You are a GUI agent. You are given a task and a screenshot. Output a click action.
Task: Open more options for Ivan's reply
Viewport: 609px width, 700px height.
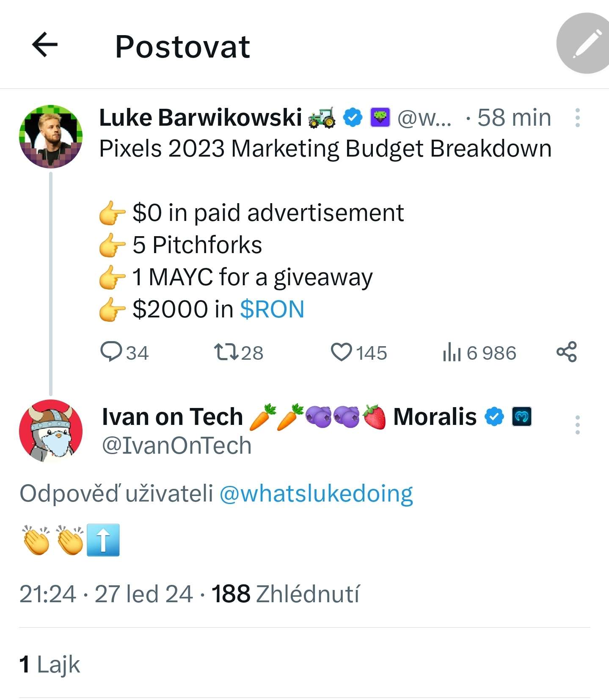577,424
